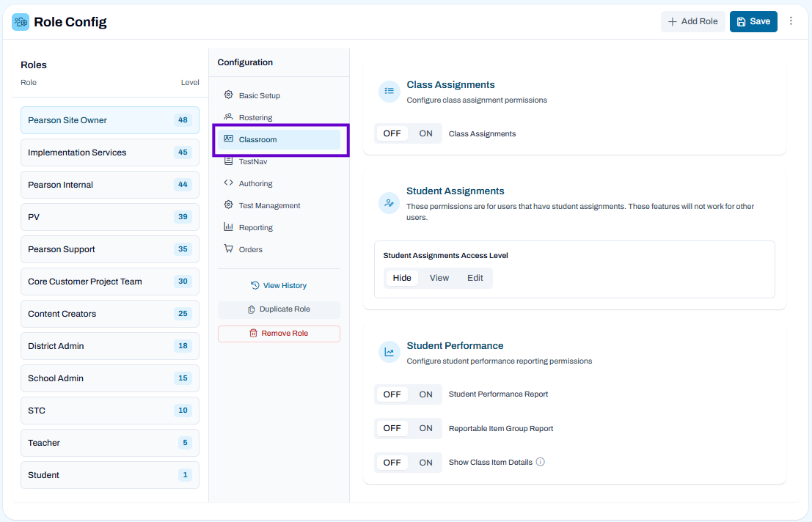Select the Teacher role
Viewport: 812px width, 522px height.
pyautogui.click(x=110, y=443)
